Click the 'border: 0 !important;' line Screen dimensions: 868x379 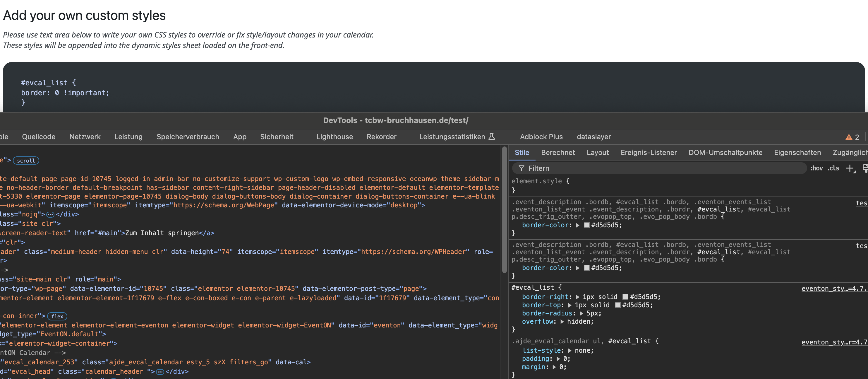[x=65, y=93]
